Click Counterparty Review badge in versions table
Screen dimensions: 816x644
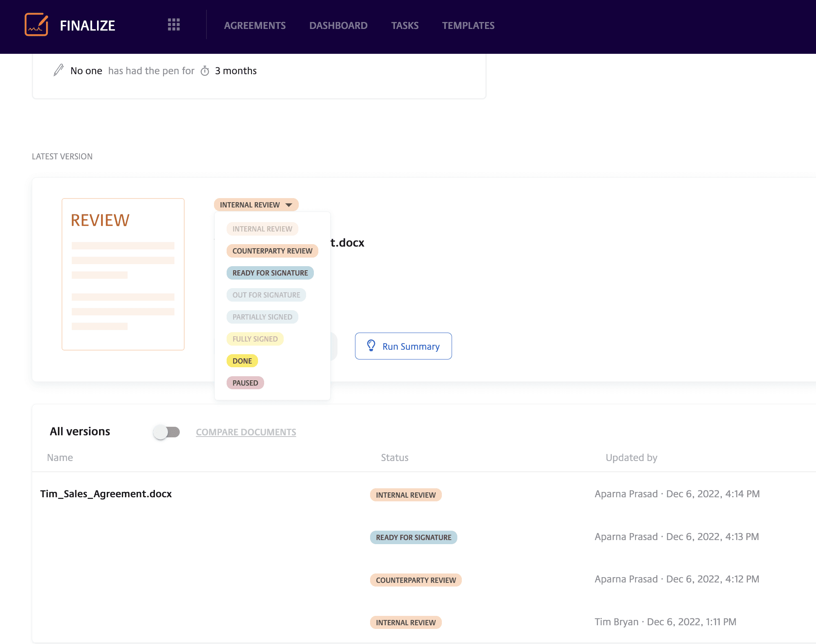point(416,580)
